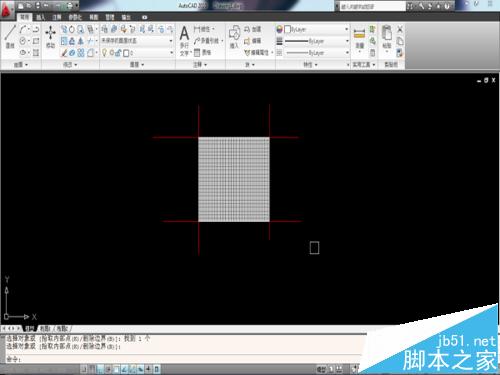The height and width of the screenshot is (375, 500).
Task: Select the Array tool grid icon
Action: point(81,53)
